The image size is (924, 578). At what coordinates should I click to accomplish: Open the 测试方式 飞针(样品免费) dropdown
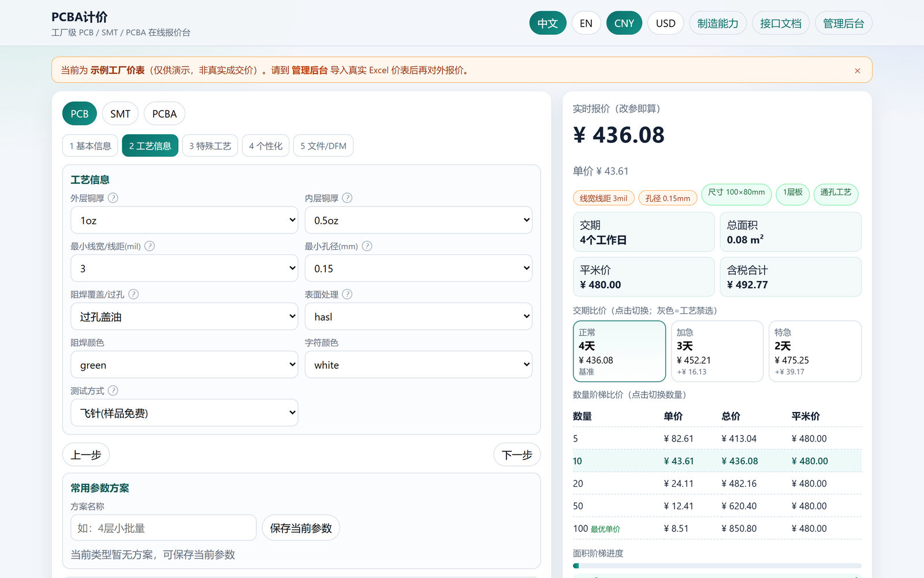tap(184, 413)
